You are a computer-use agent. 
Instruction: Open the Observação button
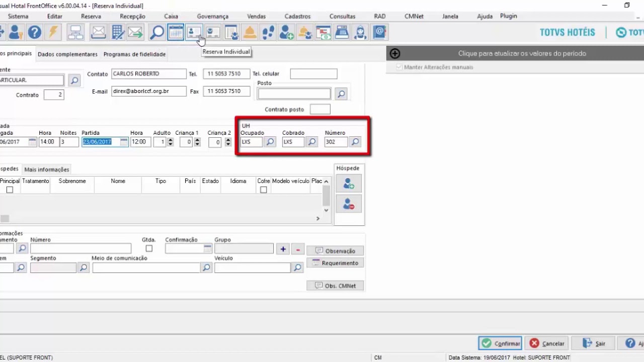(335, 251)
